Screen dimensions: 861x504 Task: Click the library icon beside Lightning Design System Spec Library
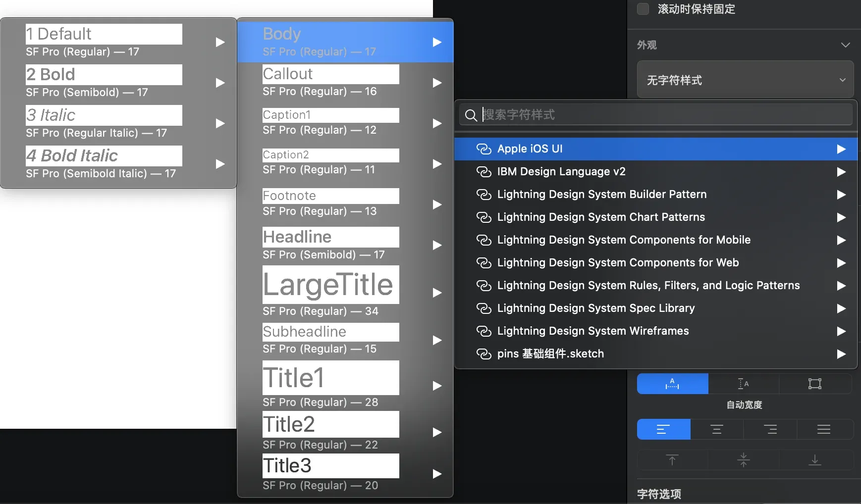point(484,308)
